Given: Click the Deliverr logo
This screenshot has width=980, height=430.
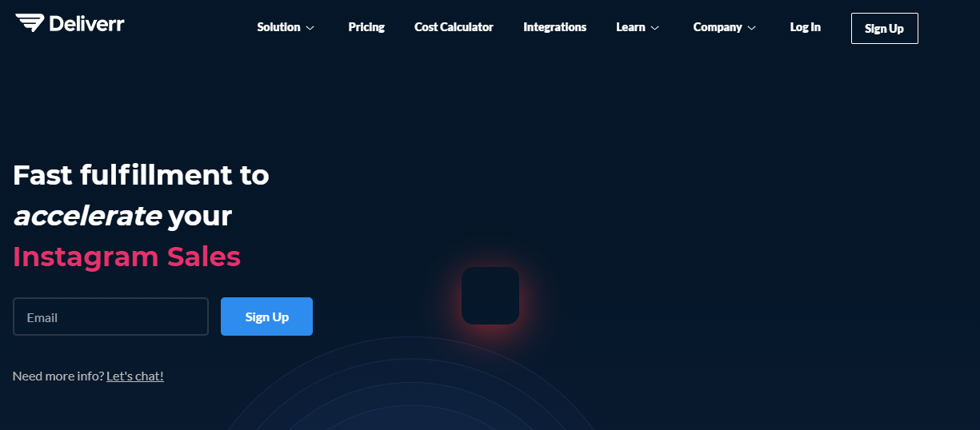Looking at the screenshot, I should (70, 23).
